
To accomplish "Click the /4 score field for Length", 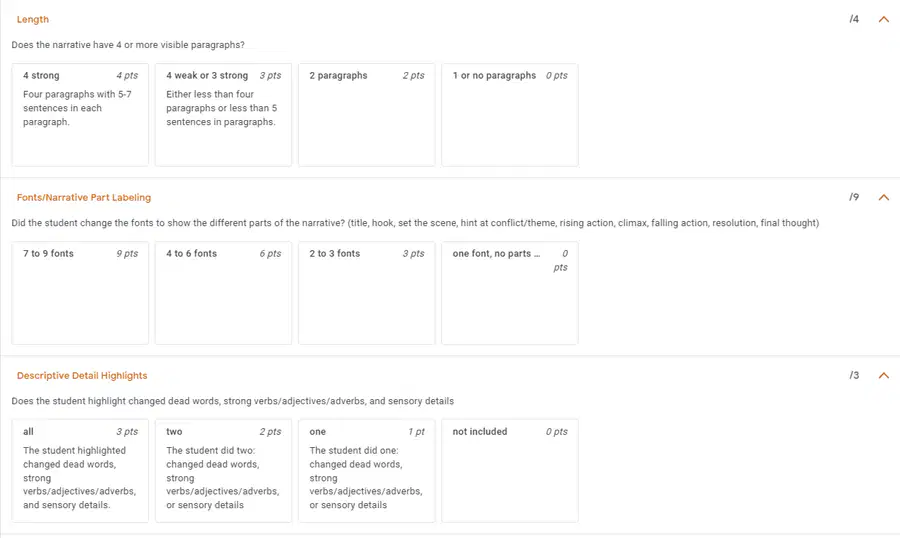I will click(854, 20).
